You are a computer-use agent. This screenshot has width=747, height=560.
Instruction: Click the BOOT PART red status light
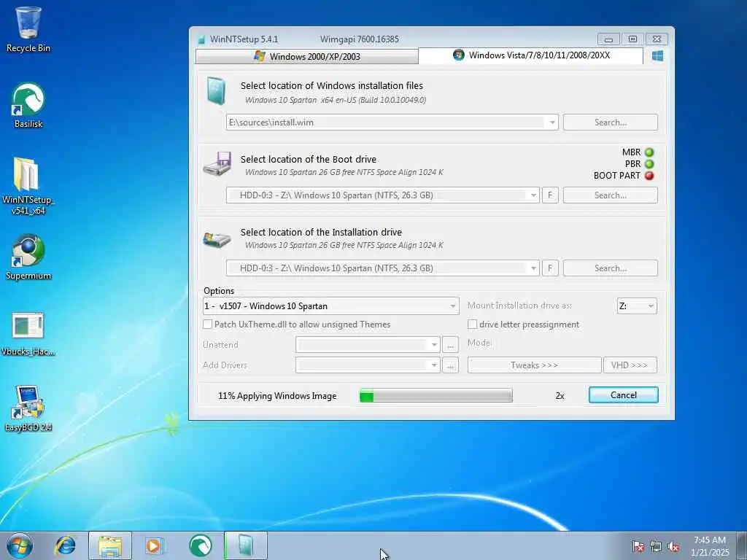point(649,175)
